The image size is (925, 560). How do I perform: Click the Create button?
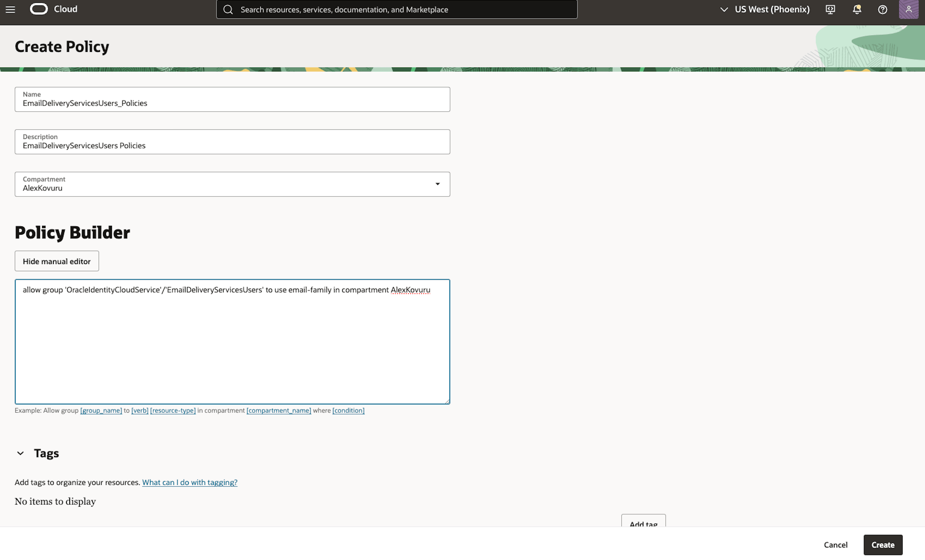[883, 545]
